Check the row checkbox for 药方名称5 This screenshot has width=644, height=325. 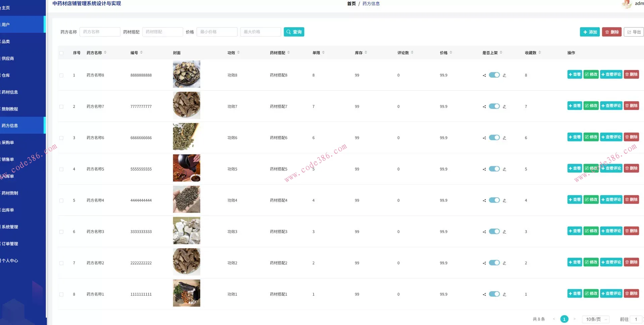(x=61, y=169)
